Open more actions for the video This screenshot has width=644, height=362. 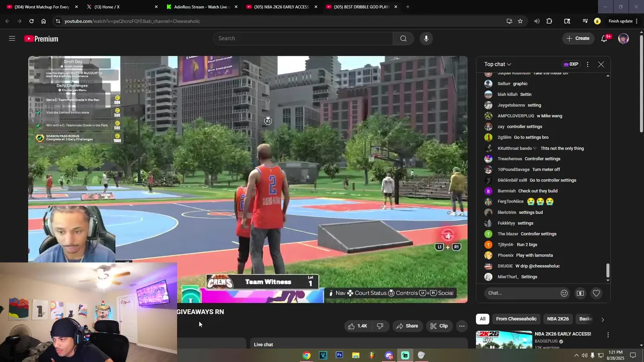pyautogui.click(x=461, y=326)
